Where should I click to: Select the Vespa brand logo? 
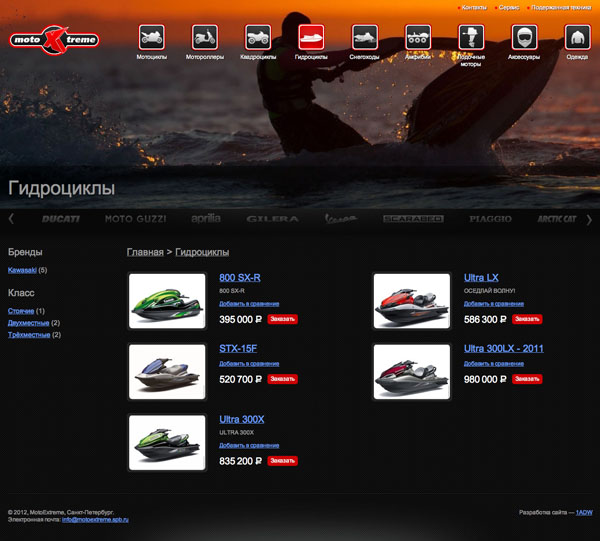[341, 218]
